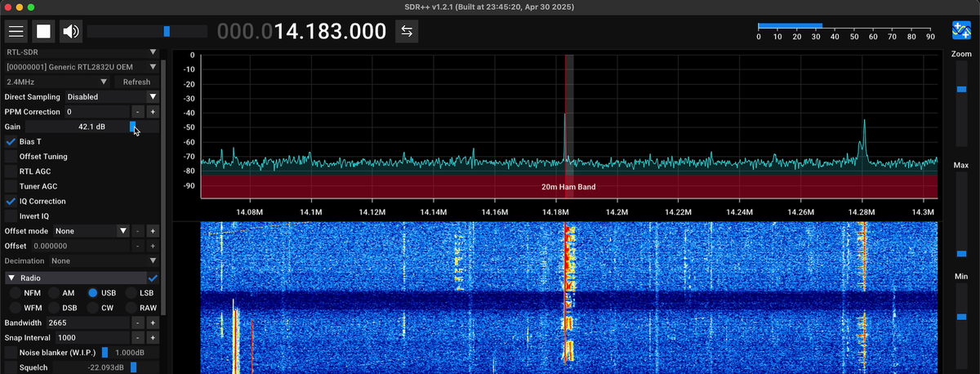Click minus button beside Offset mode
The height and width of the screenshot is (374, 980).
pyautogui.click(x=137, y=231)
